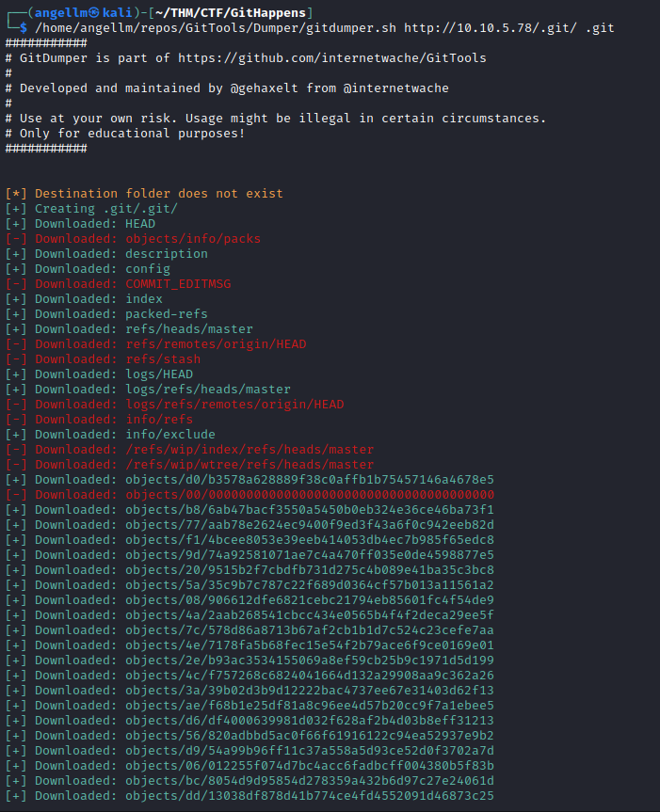Click the failed /refs/wip/wtree/refs/heads/master entry
The width and height of the screenshot is (660, 812).
[250, 465]
